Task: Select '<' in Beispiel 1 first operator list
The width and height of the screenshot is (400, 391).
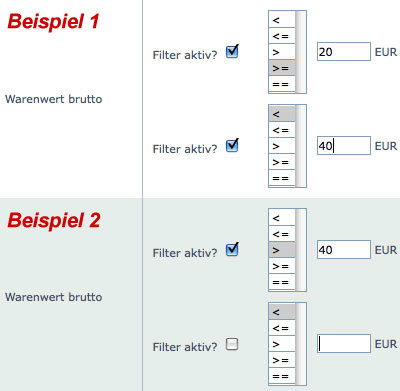Action: (x=282, y=20)
